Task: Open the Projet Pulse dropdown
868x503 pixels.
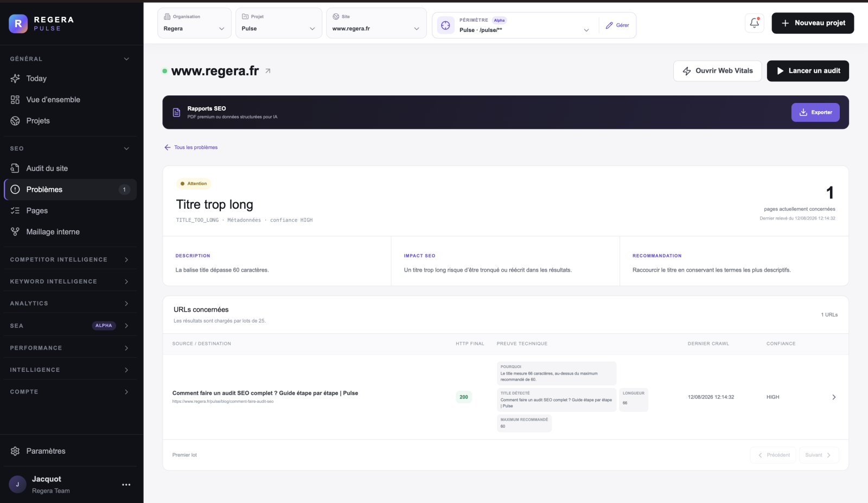Action: [279, 23]
